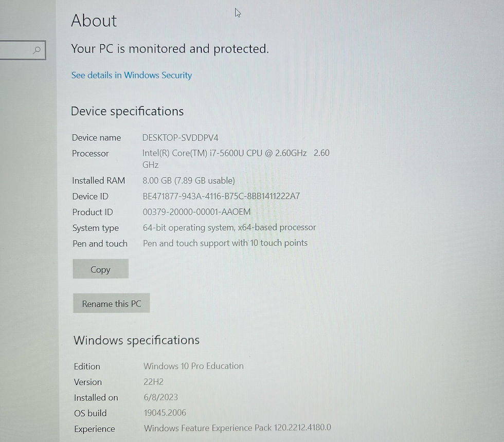
Task: Select the About page heading
Action: (x=94, y=21)
